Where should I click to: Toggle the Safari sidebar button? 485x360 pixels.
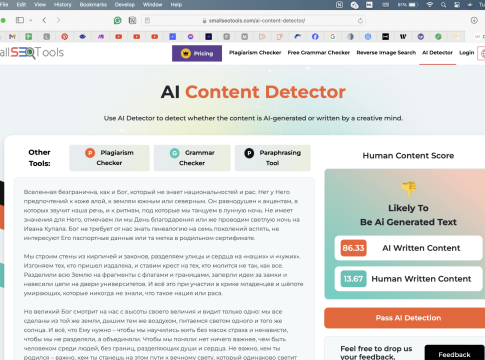(x=20, y=20)
